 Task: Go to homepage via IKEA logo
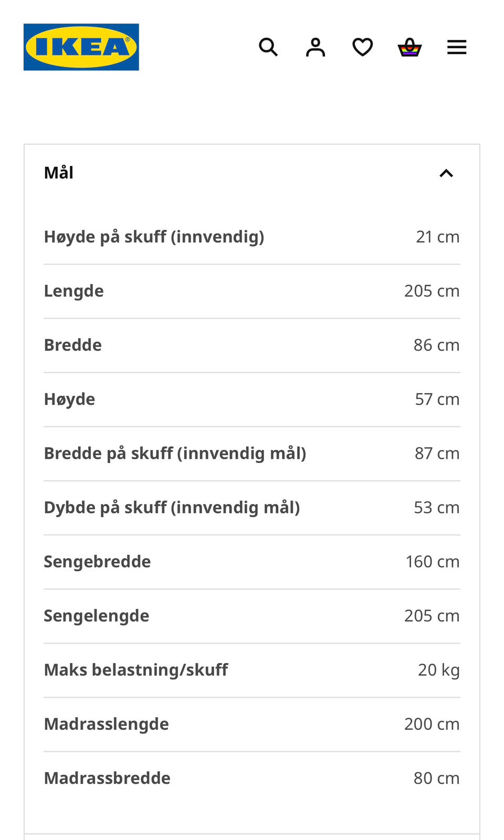tap(81, 47)
